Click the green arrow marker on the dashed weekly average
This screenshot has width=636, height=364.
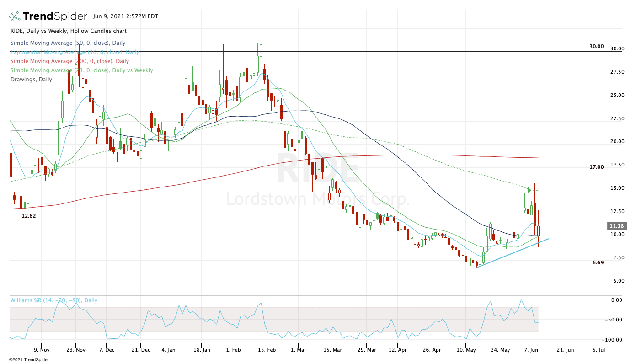point(529,190)
